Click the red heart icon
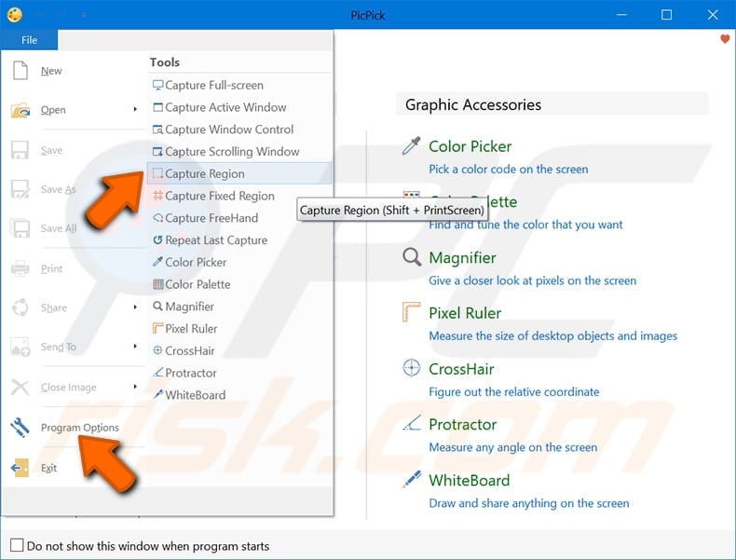Screen dimensions: 736x560 725,39
